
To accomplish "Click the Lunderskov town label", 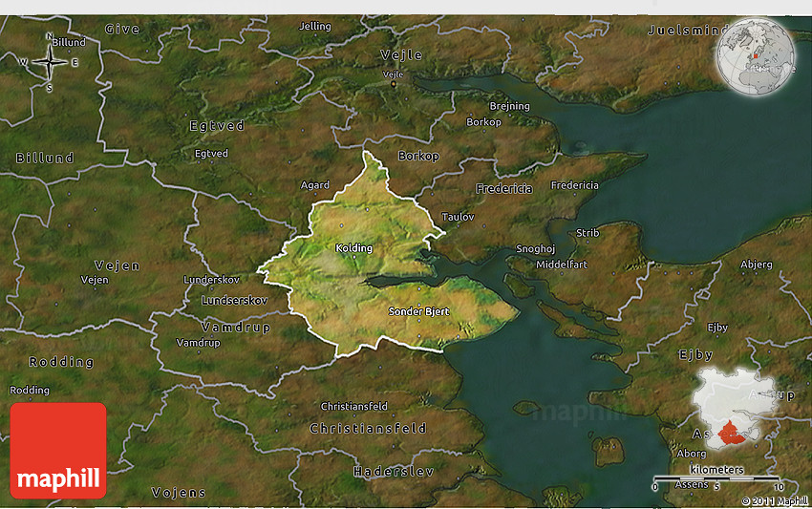I will [x=208, y=279].
